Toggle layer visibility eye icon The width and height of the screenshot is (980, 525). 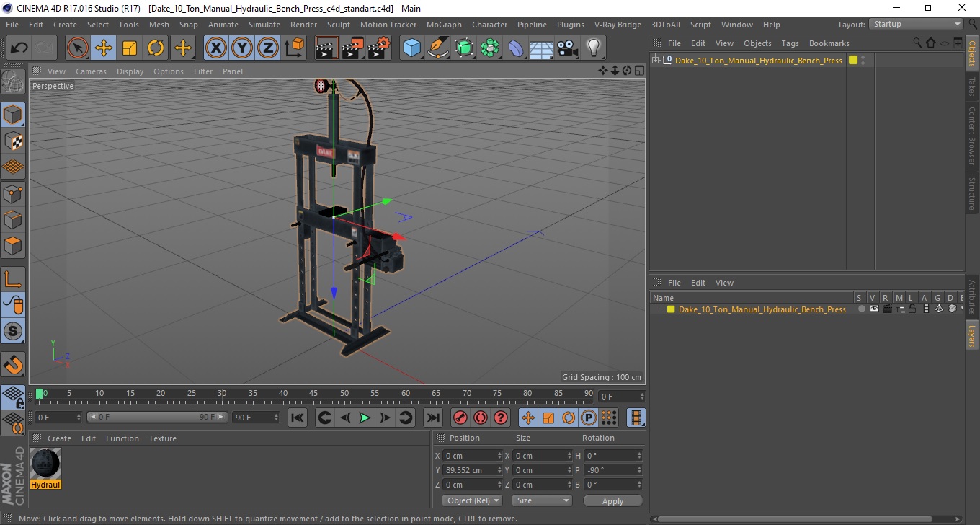click(x=874, y=309)
